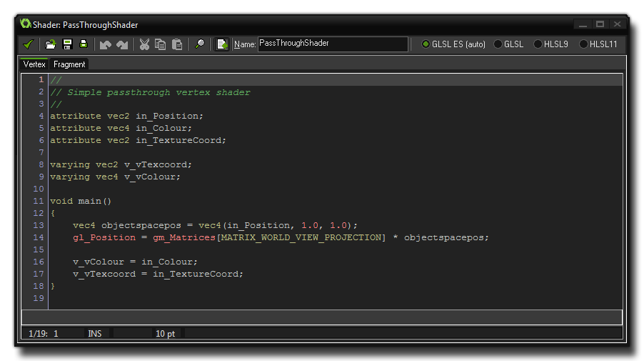Paste from clipboard icon
Image resolution: width=644 pixels, height=361 pixels.
coord(176,44)
